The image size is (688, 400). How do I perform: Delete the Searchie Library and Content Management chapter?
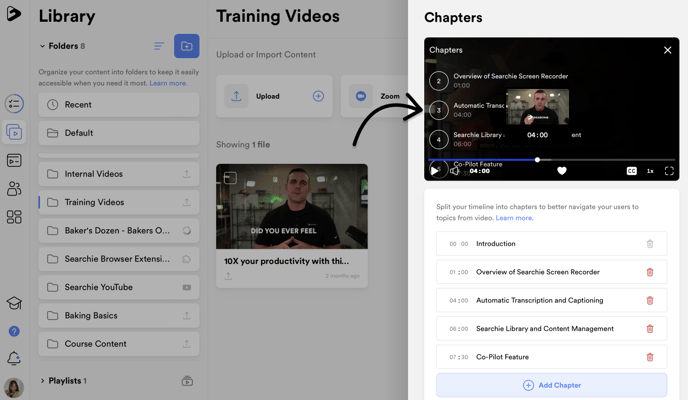tap(650, 329)
